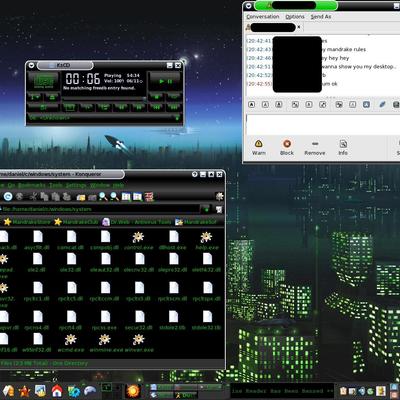Image resolution: width=400 pixels, height=400 pixels.
Task: Click the Info button in chat window
Action: pos(343,148)
